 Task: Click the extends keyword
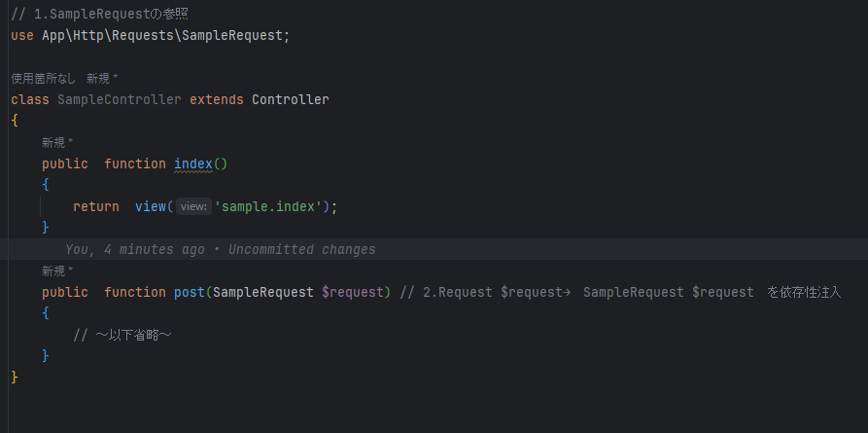pyautogui.click(x=216, y=99)
